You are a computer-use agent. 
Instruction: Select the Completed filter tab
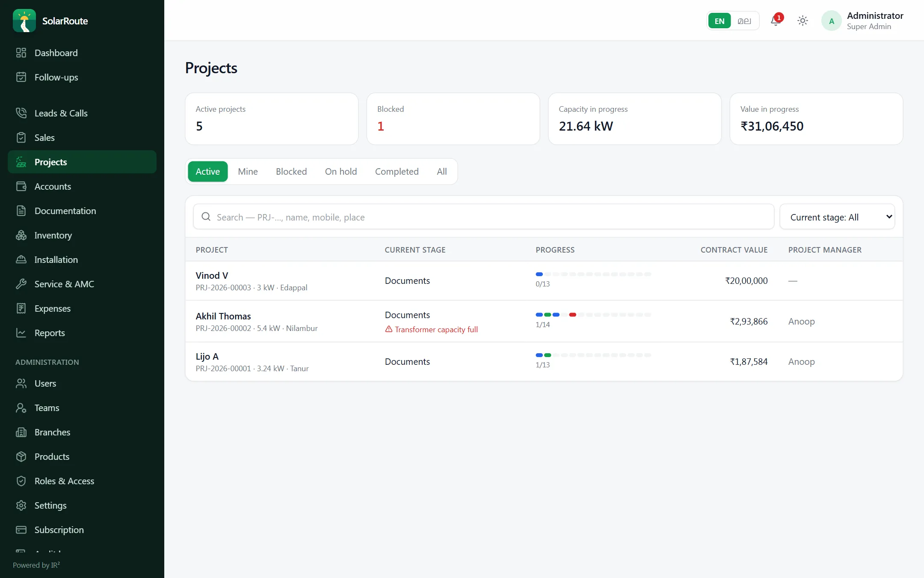(x=397, y=171)
